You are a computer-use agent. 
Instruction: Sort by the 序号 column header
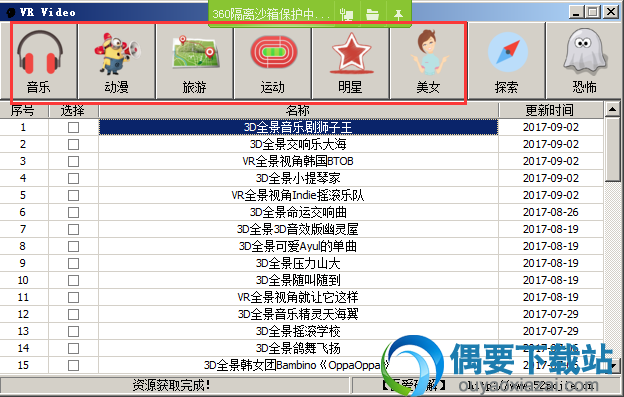(24, 110)
